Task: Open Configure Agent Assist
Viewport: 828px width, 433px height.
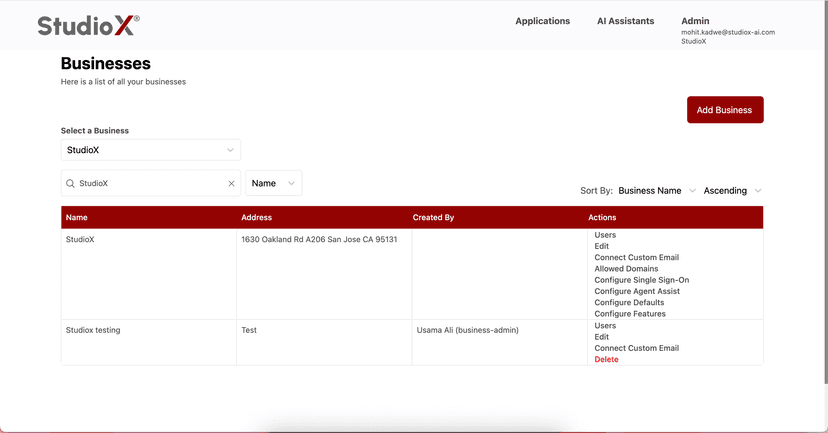Action: (x=637, y=291)
